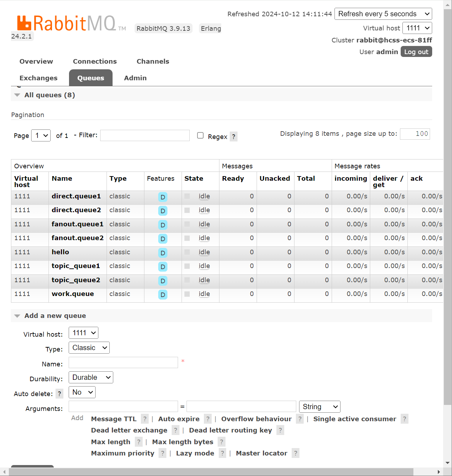Click the D feature badge for topic_queue1
This screenshot has height=476, width=452.
(x=163, y=267)
